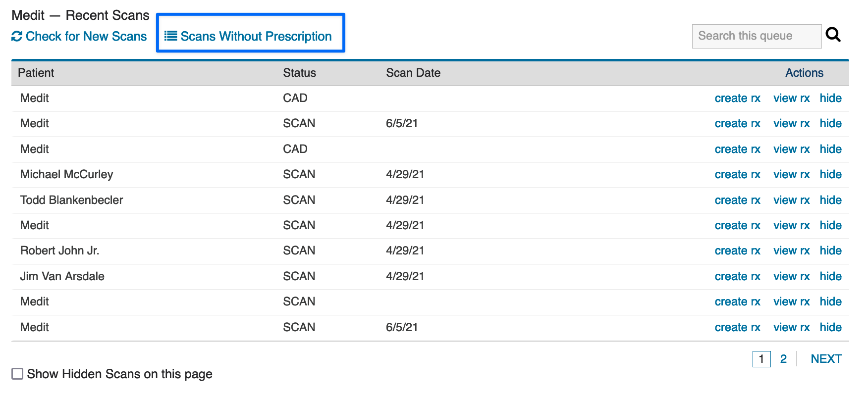Image resolution: width=868 pixels, height=398 pixels.
Task: Click scan date in Michael McCurley row
Action: pyautogui.click(x=405, y=174)
